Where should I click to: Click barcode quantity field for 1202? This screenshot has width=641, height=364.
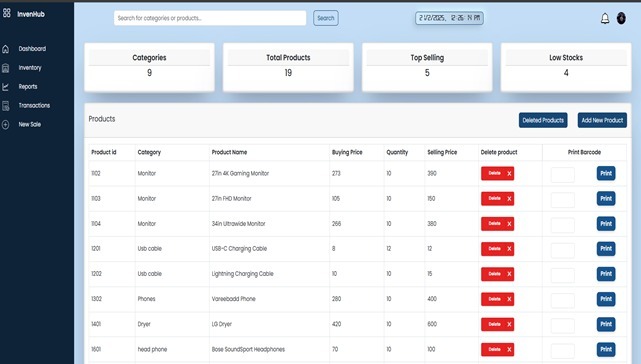[x=563, y=275]
